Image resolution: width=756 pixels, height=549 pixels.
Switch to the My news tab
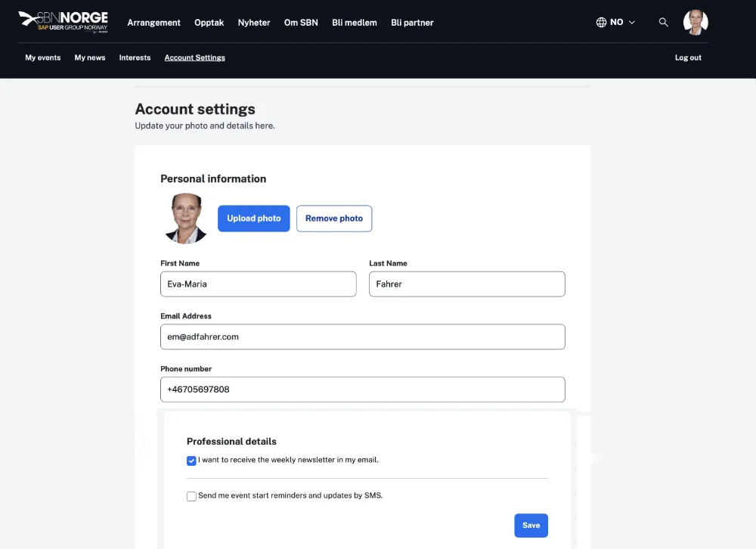[x=90, y=57]
